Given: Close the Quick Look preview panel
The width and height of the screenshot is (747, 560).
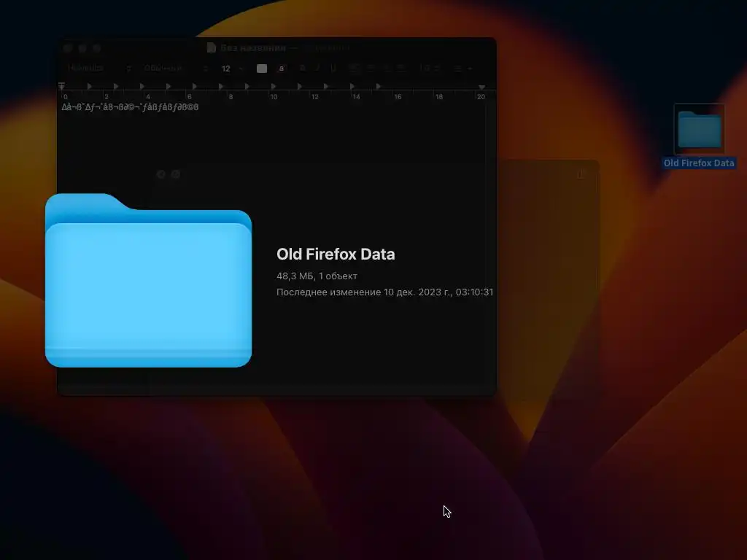Looking at the screenshot, I should pos(161,174).
